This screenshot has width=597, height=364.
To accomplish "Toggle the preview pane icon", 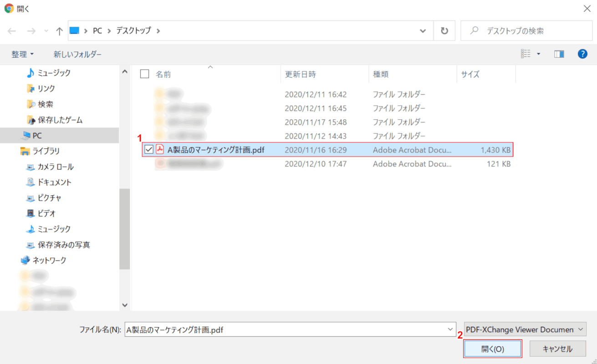I will pyautogui.click(x=559, y=54).
